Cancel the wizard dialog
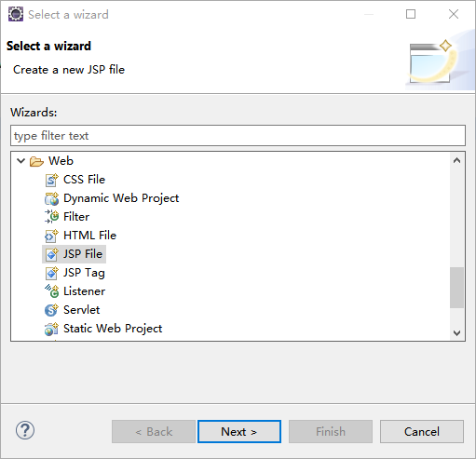 point(422,431)
